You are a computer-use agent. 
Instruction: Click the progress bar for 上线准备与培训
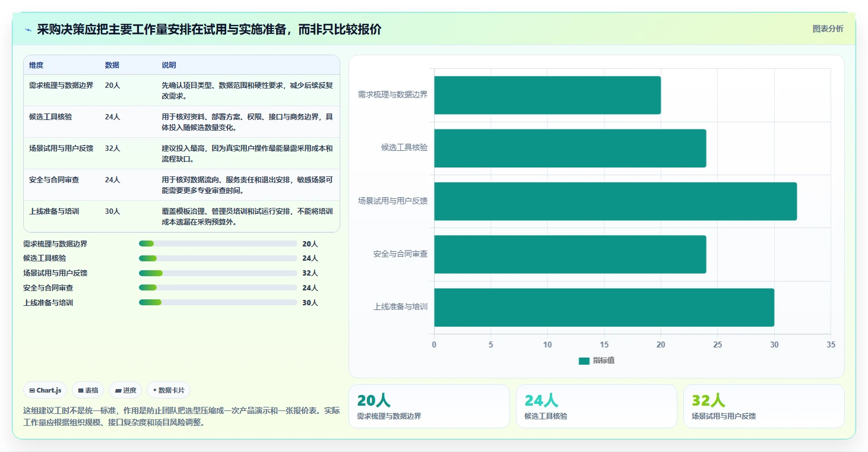click(x=218, y=302)
